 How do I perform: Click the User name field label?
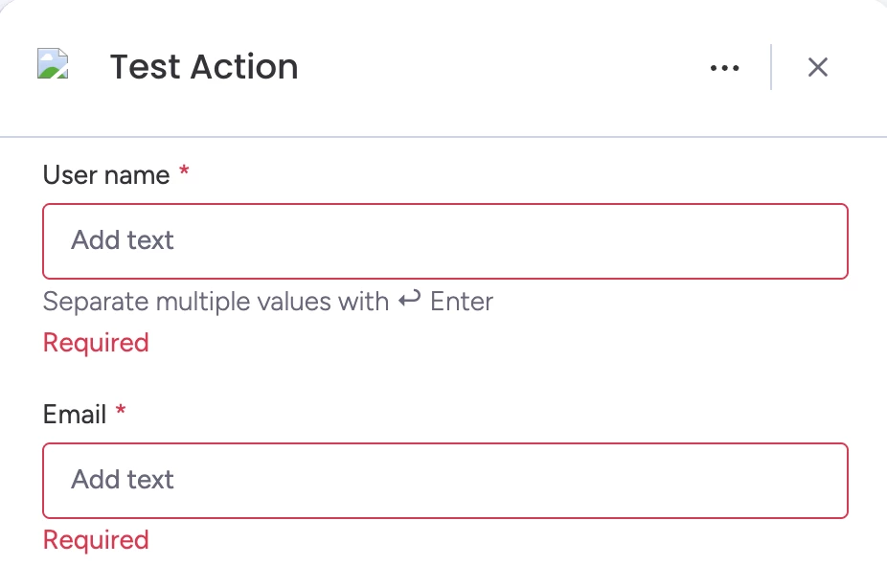pos(106,175)
